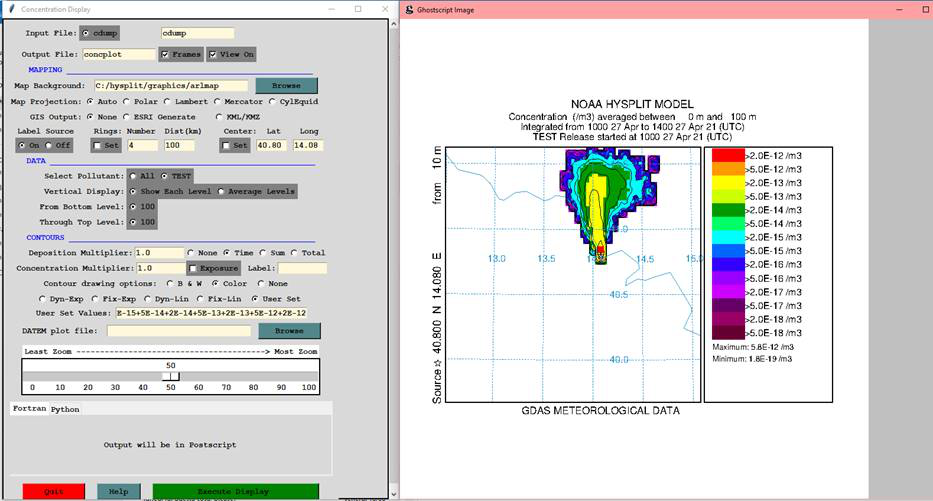
Task: Edit the Map Background path field
Action: [171, 86]
